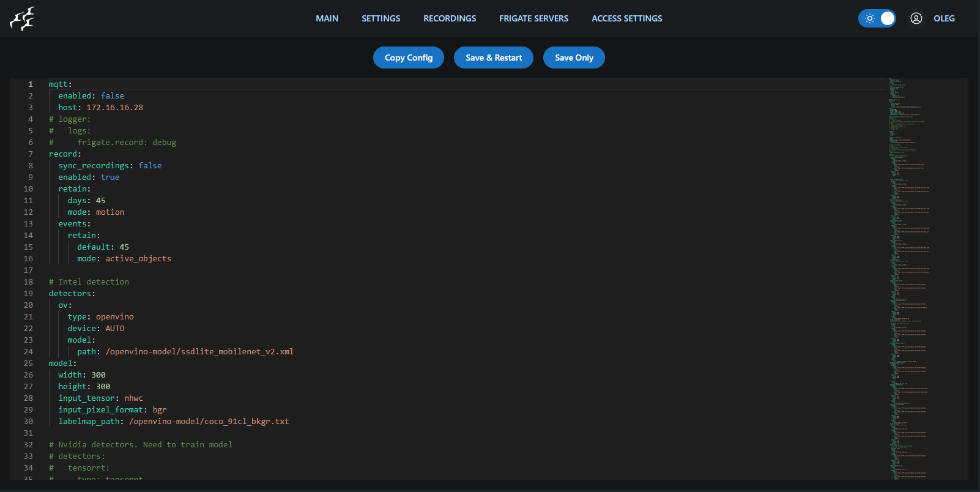The image size is (980, 492).
Task: Click the '# Intel detection' comment line
Action: pyautogui.click(x=89, y=282)
